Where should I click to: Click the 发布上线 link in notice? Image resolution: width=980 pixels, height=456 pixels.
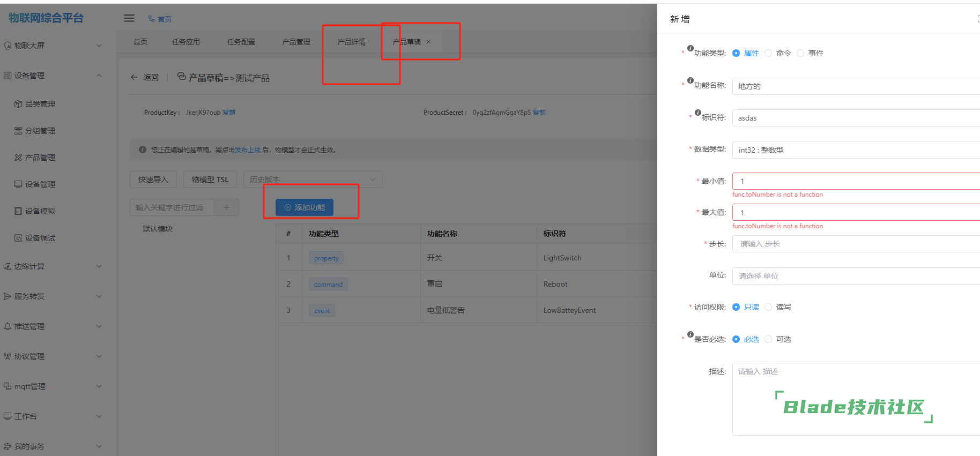[248, 150]
